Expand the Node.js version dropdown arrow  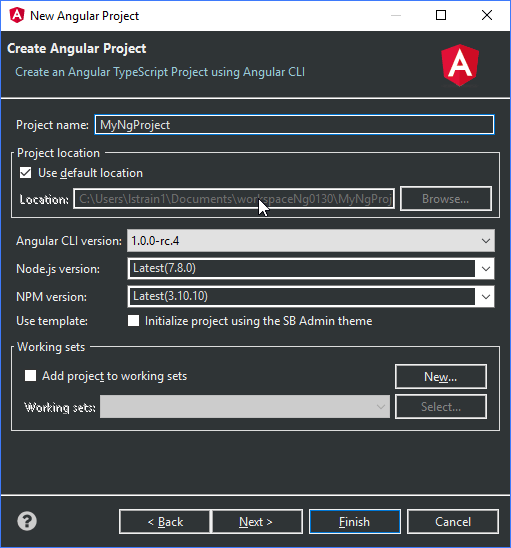[x=485, y=269]
